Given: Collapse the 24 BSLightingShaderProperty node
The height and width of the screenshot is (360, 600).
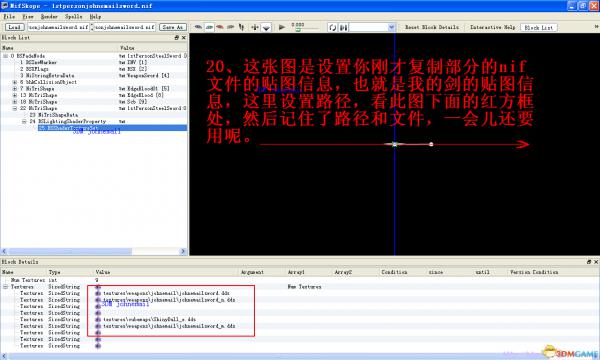Looking at the screenshot, I should coord(24,121).
